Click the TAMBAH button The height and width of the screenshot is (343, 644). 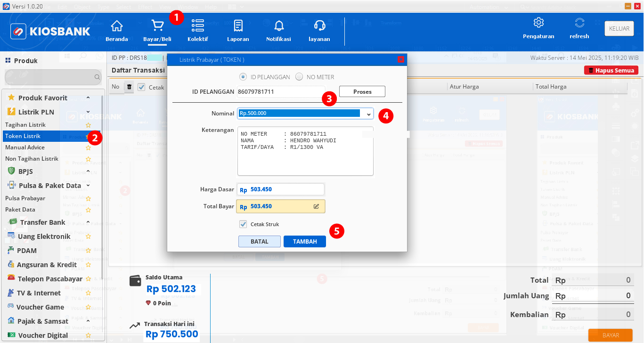[304, 241]
